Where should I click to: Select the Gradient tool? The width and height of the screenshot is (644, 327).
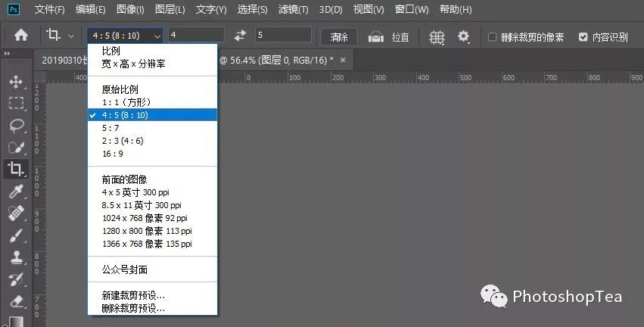tap(16, 322)
